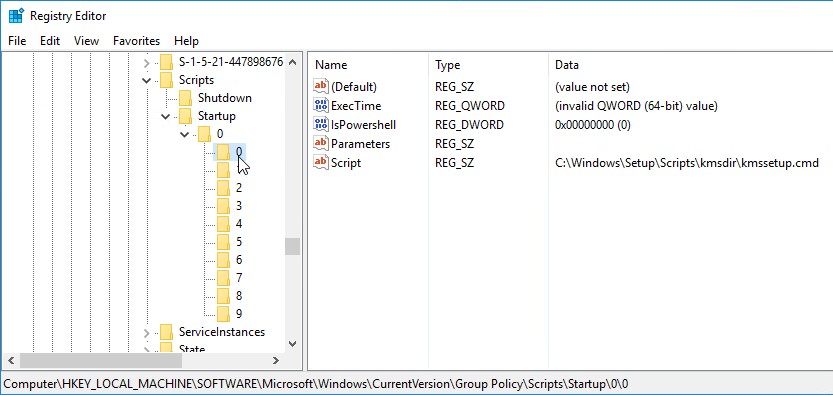Click the Parameters string value icon

pos(321,144)
